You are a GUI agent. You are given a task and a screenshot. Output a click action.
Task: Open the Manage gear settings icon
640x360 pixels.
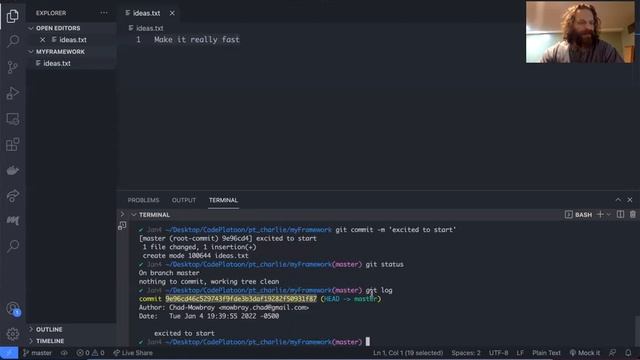pyautogui.click(x=13, y=334)
